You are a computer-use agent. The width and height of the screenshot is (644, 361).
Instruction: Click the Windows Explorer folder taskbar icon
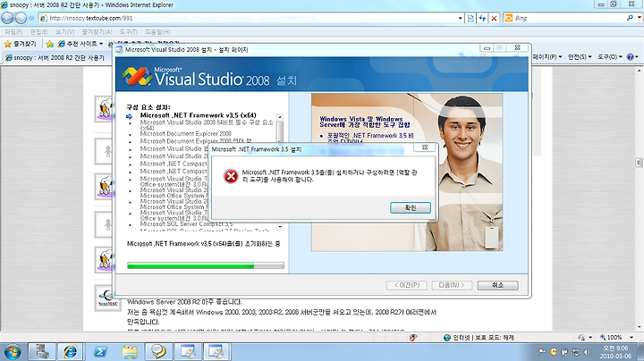[130, 352]
